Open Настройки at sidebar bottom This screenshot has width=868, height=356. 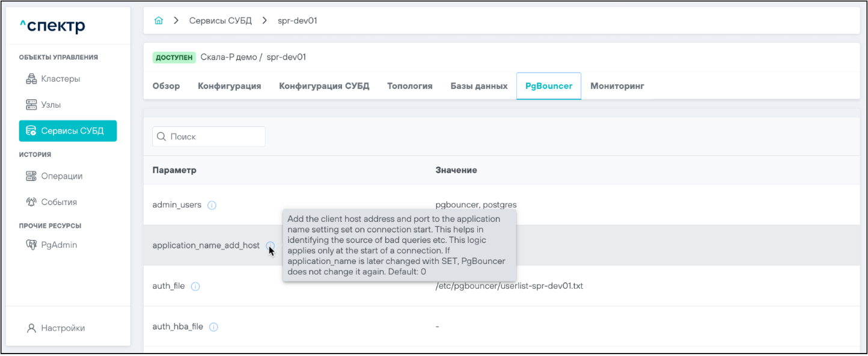[63, 328]
